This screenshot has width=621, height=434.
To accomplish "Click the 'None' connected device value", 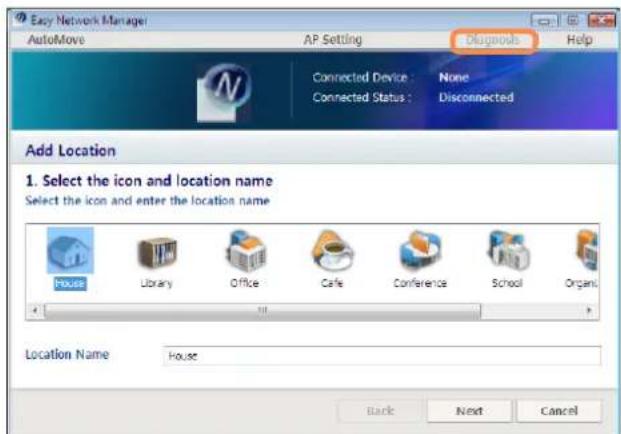I will (454, 78).
